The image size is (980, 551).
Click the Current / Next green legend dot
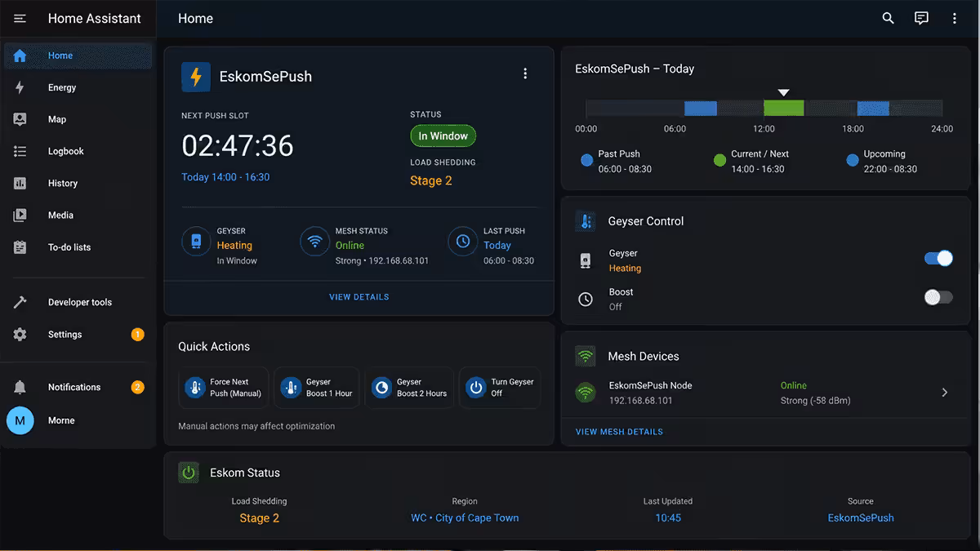pos(719,161)
